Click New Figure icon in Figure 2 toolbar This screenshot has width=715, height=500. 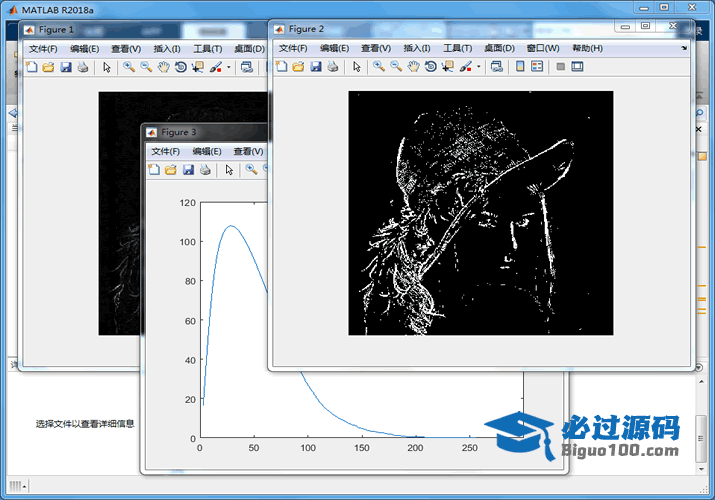point(282,67)
